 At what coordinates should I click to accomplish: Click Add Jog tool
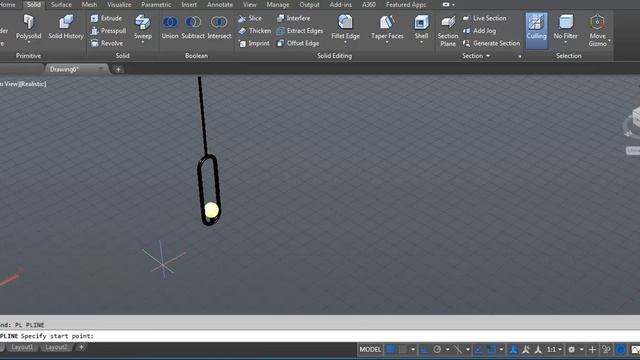pos(480,31)
